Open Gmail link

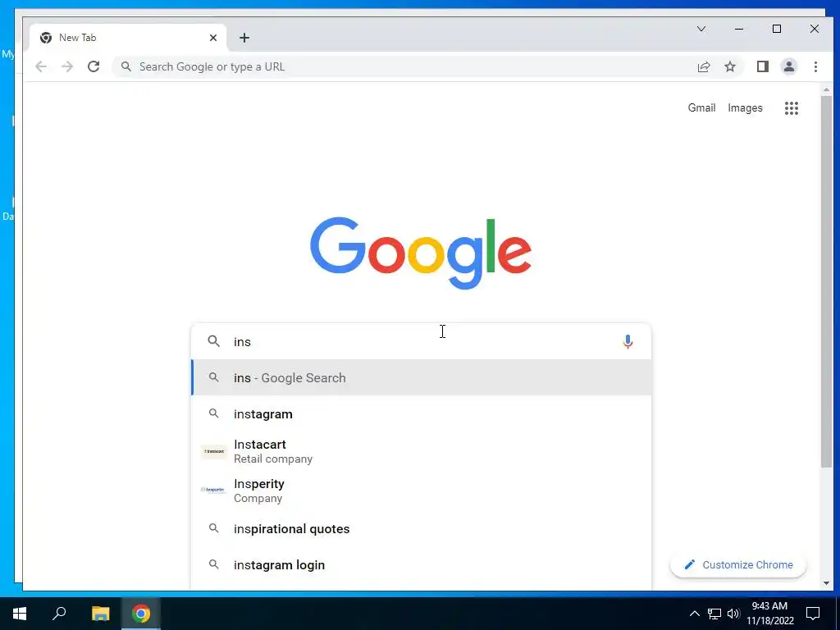tap(701, 107)
